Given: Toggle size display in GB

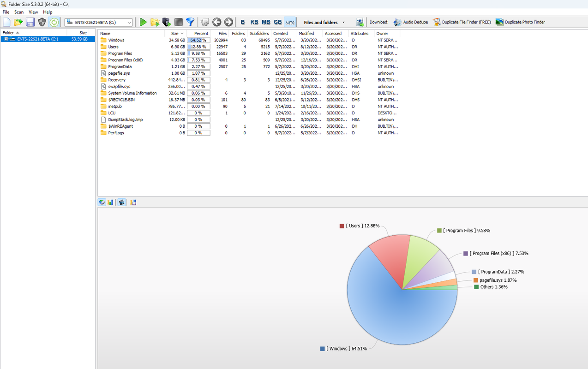Looking at the screenshot, I should (277, 22).
